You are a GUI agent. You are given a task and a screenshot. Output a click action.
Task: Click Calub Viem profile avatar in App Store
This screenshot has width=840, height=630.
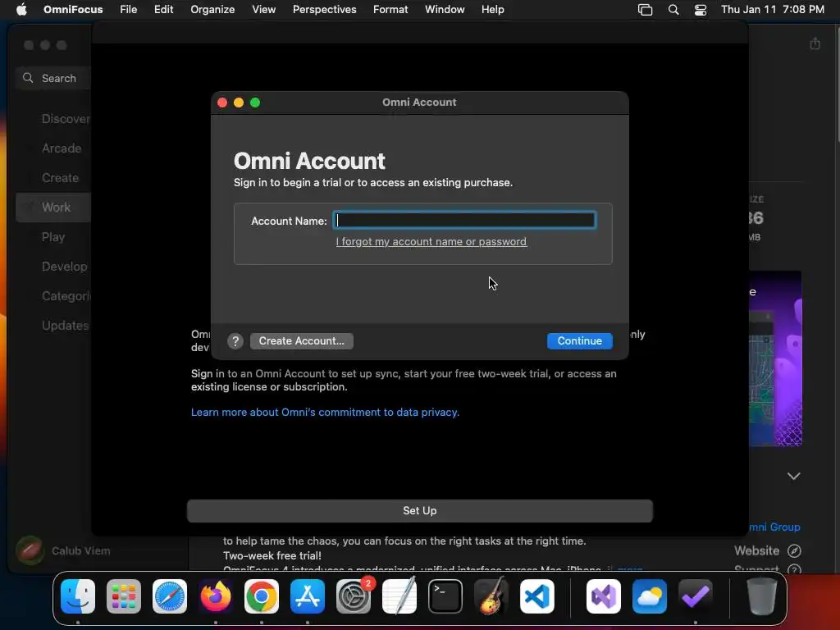tap(30, 550)
